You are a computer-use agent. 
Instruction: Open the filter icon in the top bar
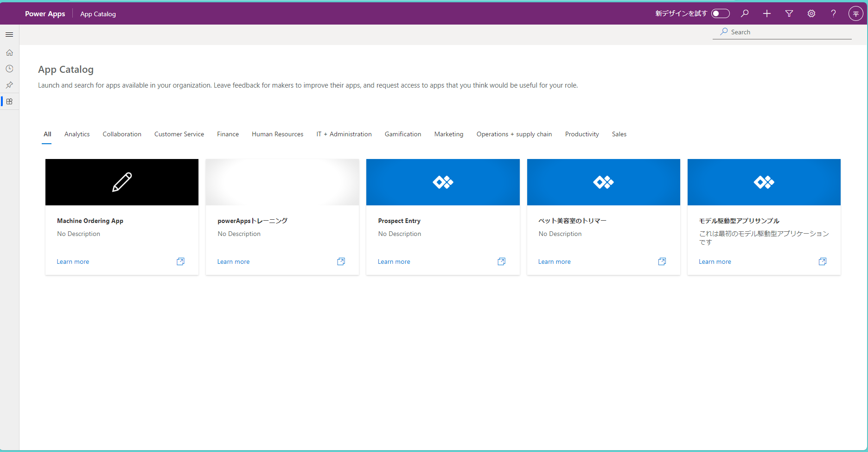789,13
